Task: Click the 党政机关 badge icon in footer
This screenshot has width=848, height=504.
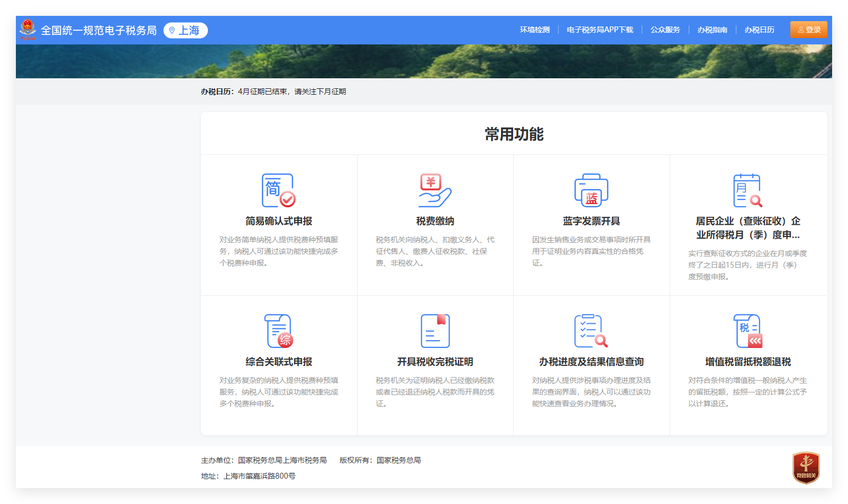Action: 806,468
